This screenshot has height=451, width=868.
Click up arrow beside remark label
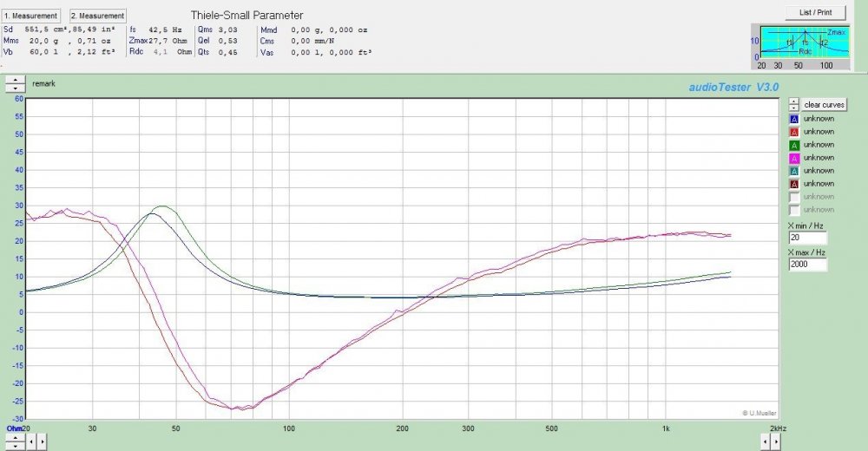click(15, 81)
